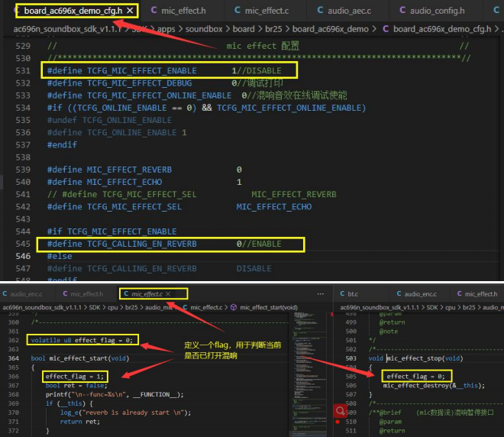Click TCFG_MIC_EFFECT_SEL on line 542
The height and width of the screenshot is (437, 504).
(x=134, y=207)
